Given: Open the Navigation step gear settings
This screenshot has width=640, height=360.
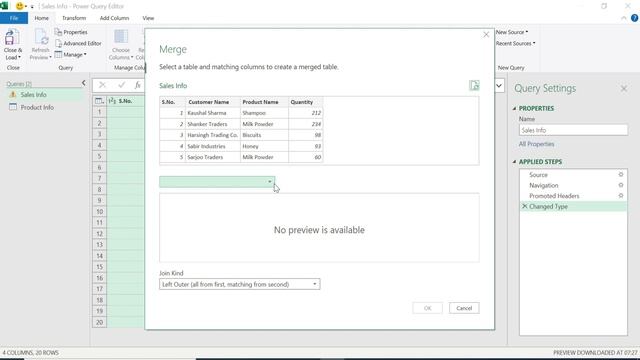Looking at the screenshot, I should tap(621, 185).
